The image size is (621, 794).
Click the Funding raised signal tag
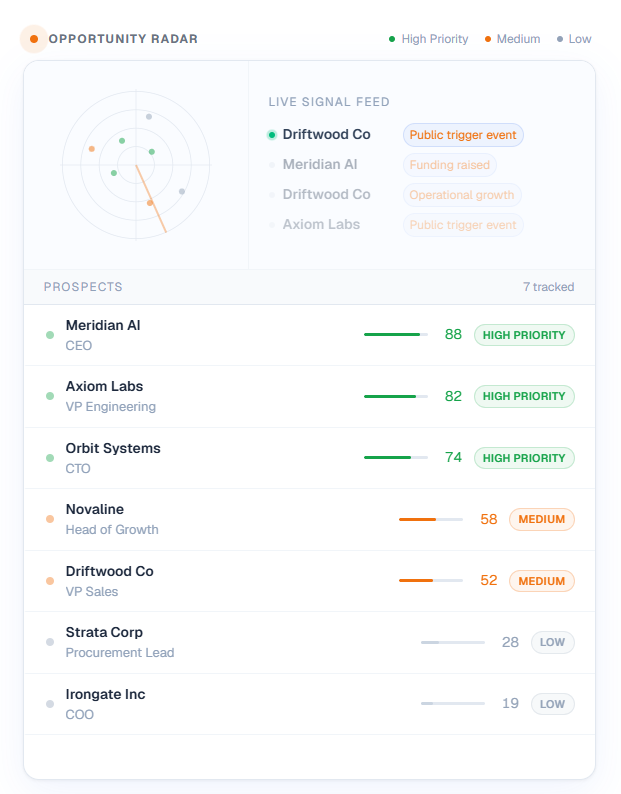coord(450,165)
